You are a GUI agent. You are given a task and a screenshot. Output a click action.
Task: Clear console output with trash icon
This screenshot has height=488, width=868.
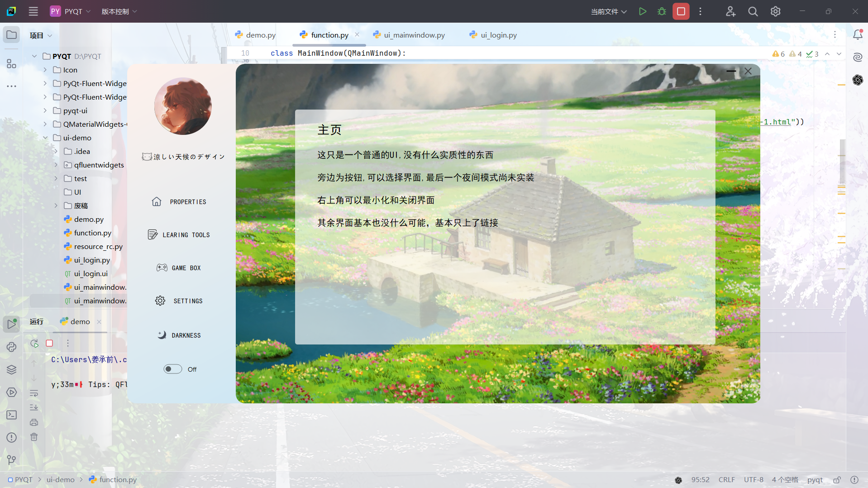[34, 437]
